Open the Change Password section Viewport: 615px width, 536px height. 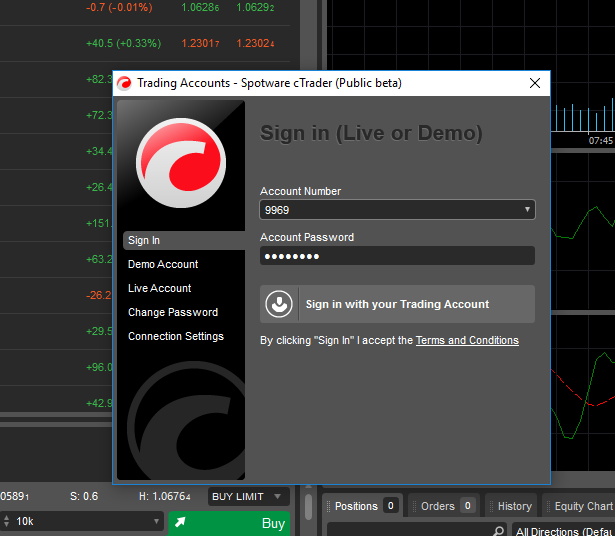(173, 312)
